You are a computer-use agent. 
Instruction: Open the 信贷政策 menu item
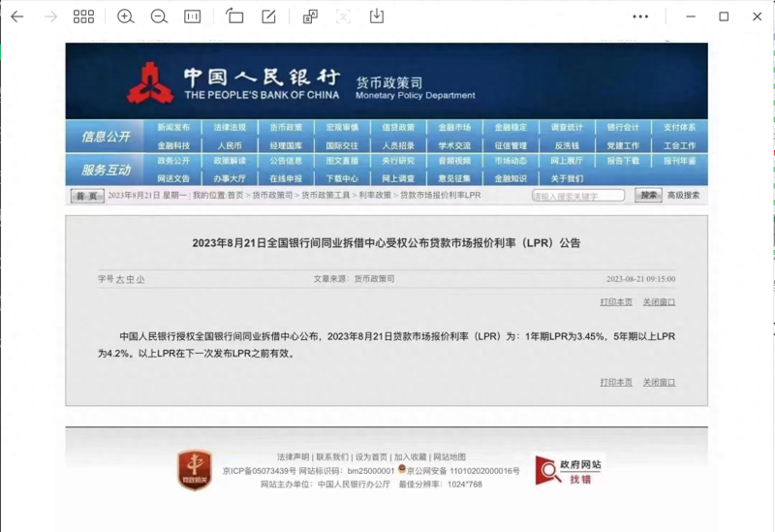(x=398, y=128)
